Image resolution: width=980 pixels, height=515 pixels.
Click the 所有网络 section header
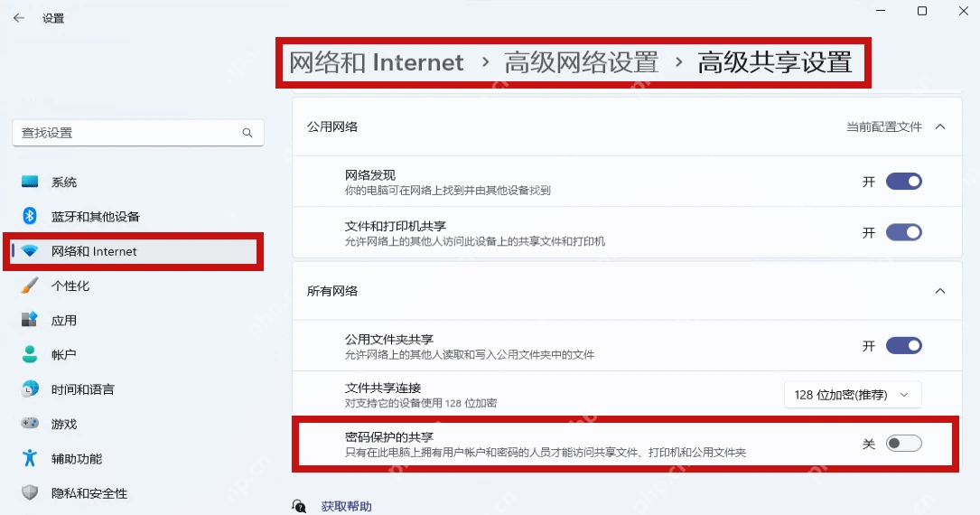[627, 291]
